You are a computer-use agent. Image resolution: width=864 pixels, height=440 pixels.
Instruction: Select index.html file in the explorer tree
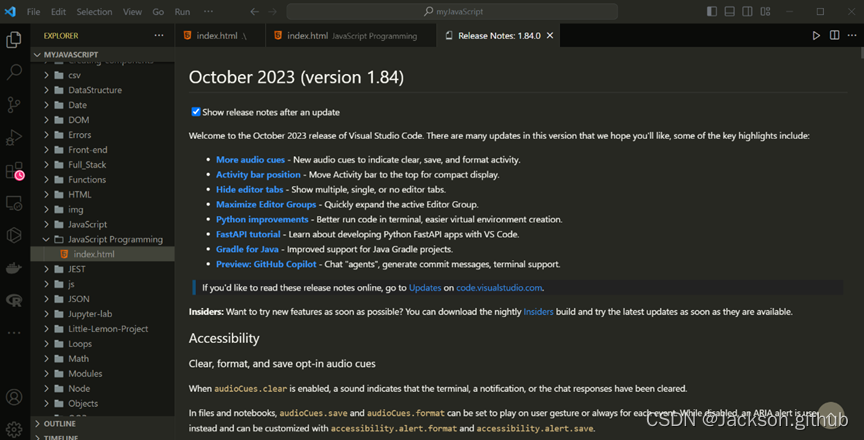click(x=94, y=255)
